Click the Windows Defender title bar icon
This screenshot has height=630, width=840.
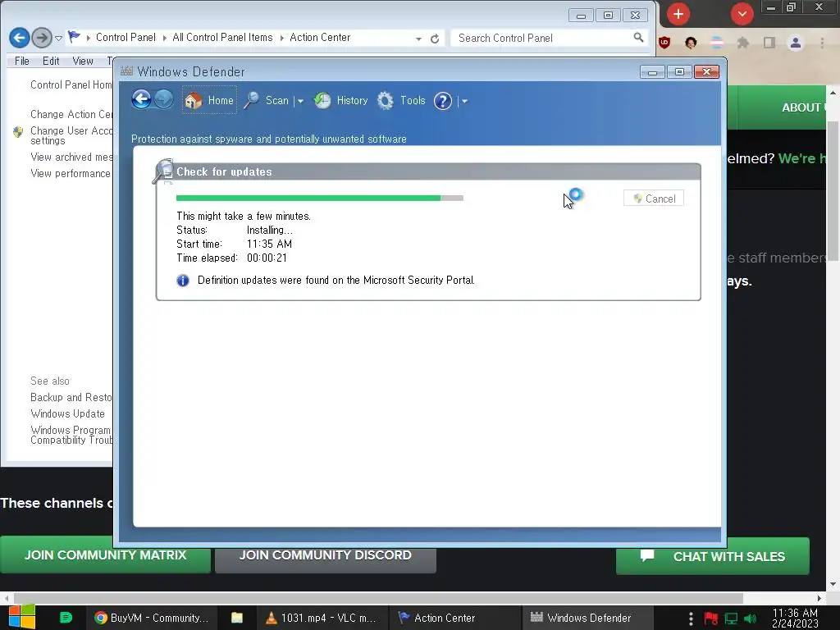[x=126, y=71]
